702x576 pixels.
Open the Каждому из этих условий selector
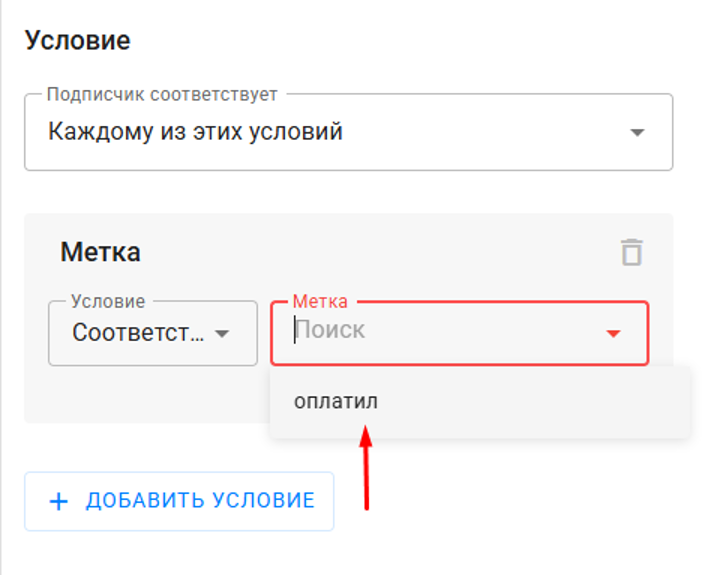click(349, 132)
